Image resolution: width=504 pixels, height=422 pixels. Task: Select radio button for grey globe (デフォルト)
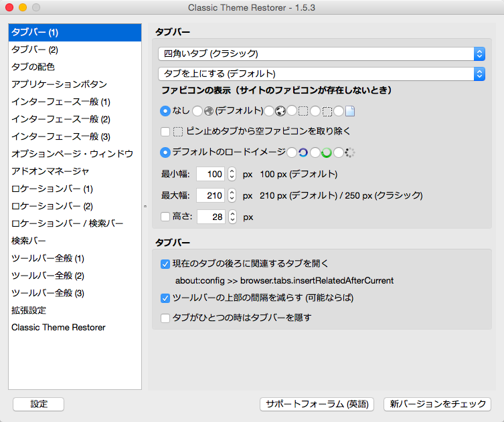point(197,111)
